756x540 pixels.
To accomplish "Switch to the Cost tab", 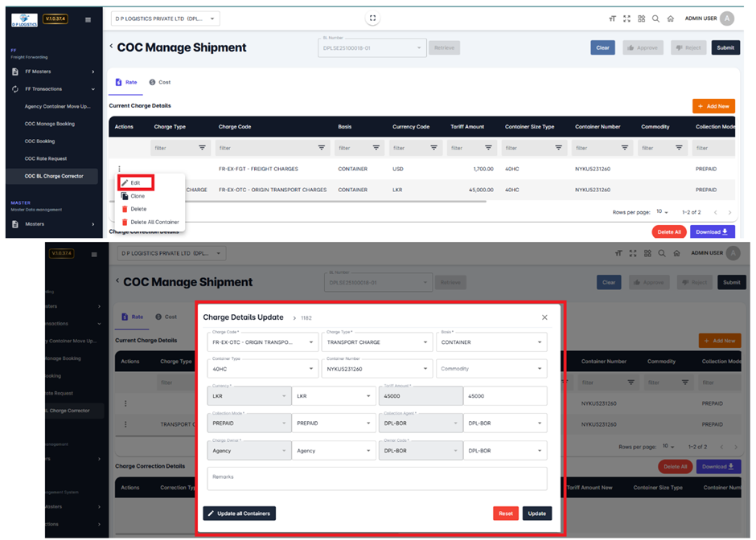I will point(159,82).
